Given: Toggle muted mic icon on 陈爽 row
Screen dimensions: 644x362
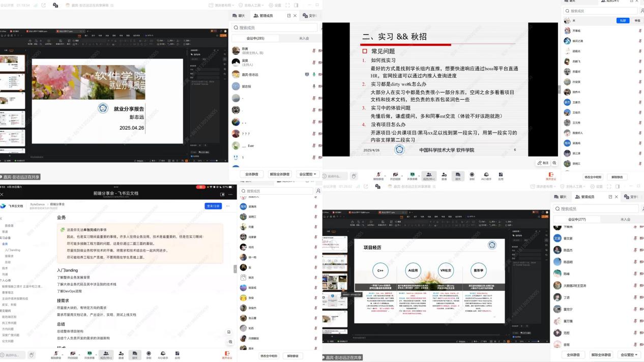Looking at the screenshot, I should coord(314,50).
